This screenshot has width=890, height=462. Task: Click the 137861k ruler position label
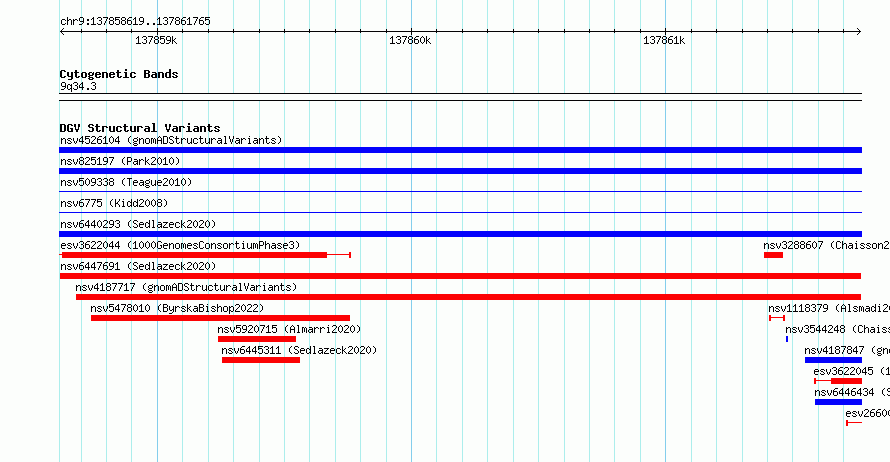(664, 40)
